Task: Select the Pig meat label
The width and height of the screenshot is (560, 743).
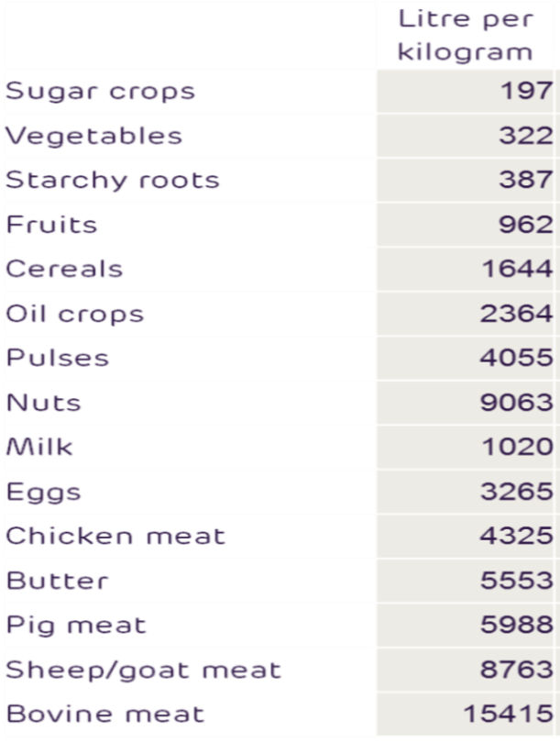Action: pos(76,626)
